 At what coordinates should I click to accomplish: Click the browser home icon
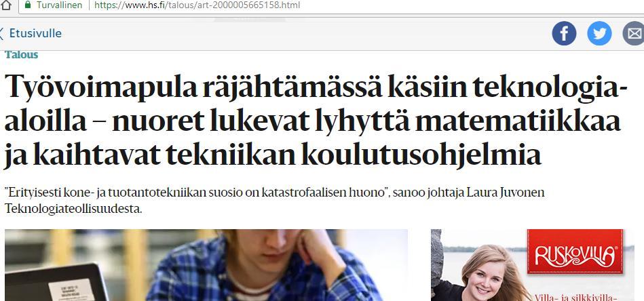tap(5, 5)
